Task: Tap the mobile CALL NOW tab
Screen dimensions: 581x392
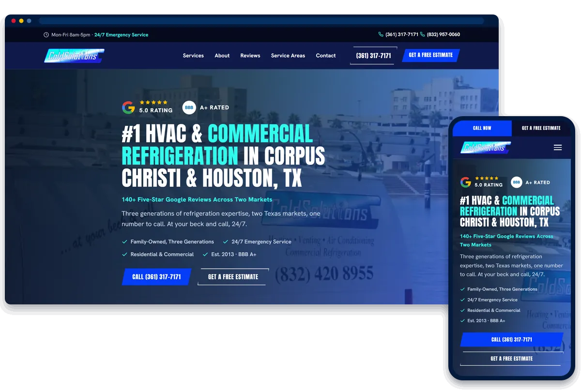Action: (482, 128)
